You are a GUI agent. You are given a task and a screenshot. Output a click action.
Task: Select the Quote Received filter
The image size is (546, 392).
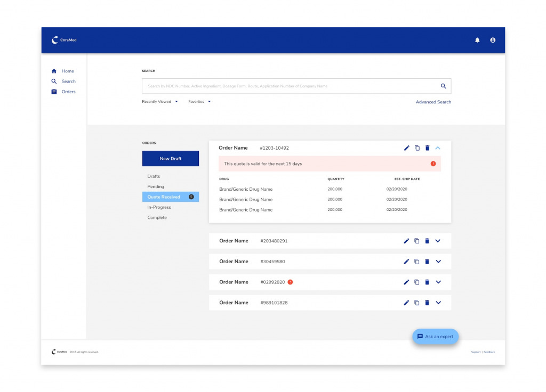[171, 197]
